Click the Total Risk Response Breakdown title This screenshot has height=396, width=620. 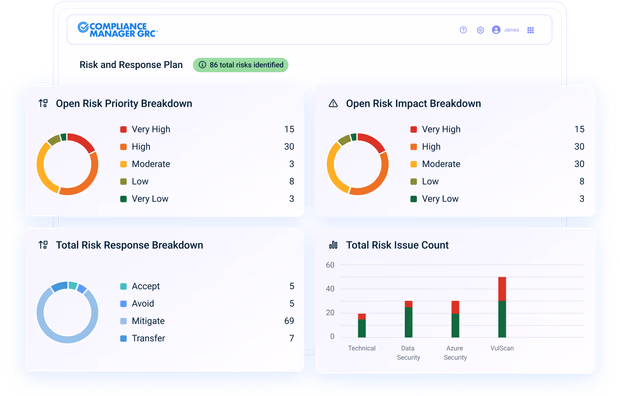[x=129, y=245]
